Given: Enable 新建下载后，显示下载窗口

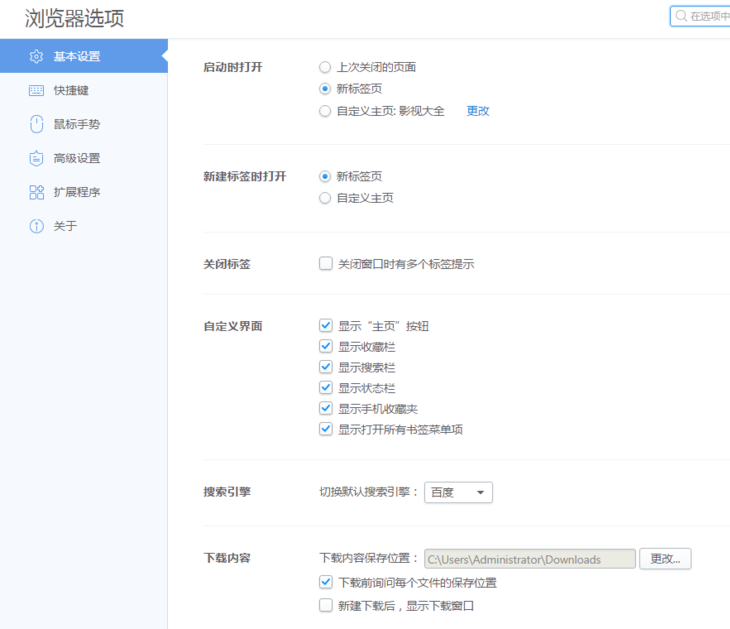Looking at the screenshot, I should 326,605.
